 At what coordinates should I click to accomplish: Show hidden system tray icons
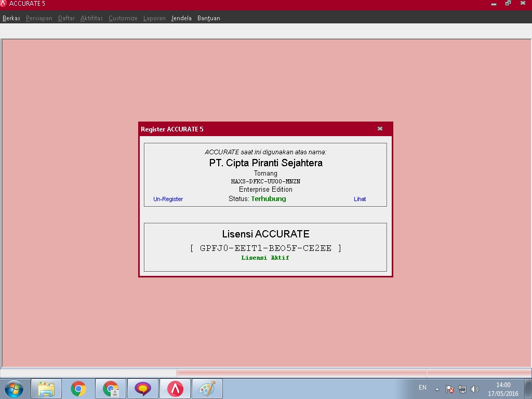437,389
